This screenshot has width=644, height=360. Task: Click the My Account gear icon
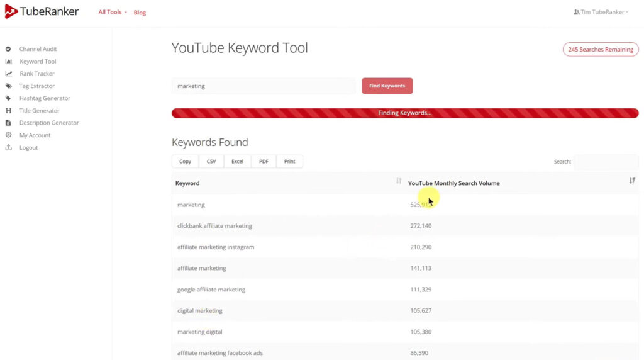click(8, 135)
